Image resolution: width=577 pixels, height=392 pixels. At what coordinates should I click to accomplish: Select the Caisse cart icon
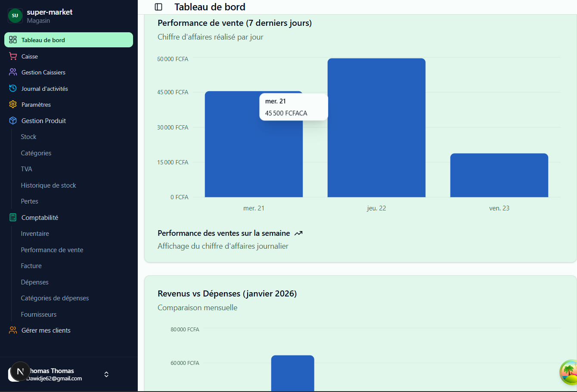[13, 56]
